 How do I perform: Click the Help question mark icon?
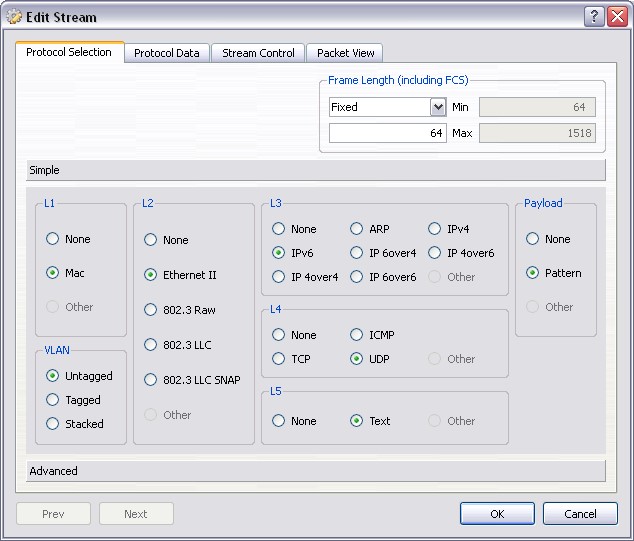pyautogui.click(x=594, y=16)
